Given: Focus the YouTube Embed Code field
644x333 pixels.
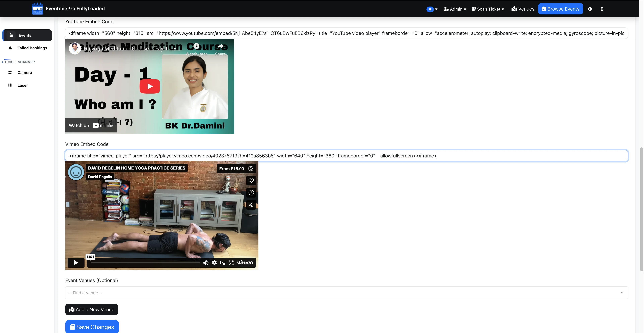Looking at the screenshot, I should (x=346, y=33).
